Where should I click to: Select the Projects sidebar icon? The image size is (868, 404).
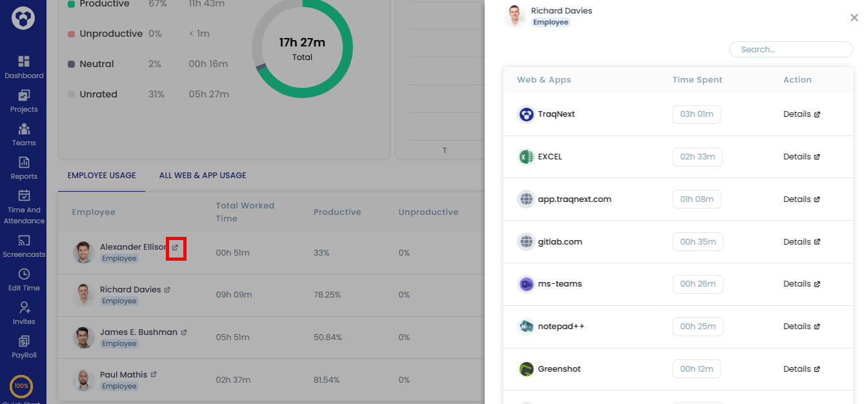click(24, 101)
